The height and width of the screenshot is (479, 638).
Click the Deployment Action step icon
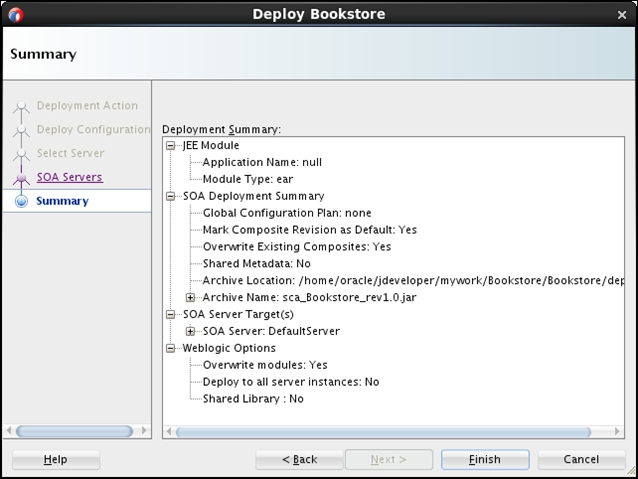(x=21, y=107)
